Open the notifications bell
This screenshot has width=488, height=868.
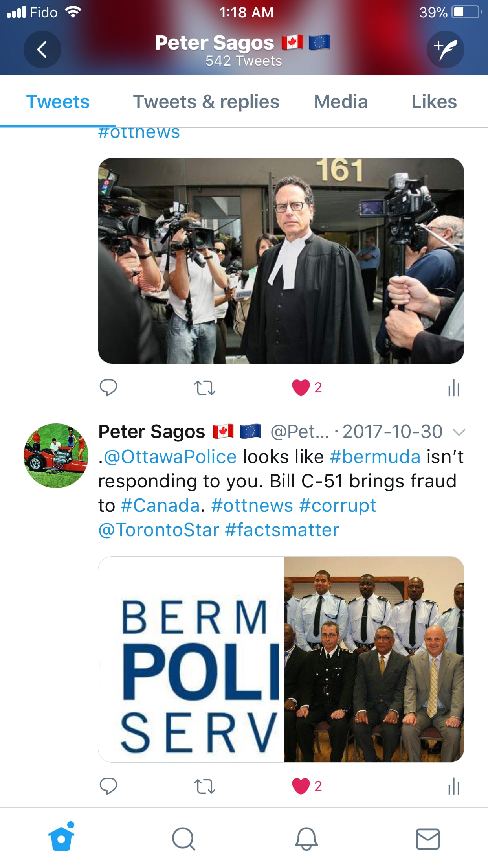[306, 839]
